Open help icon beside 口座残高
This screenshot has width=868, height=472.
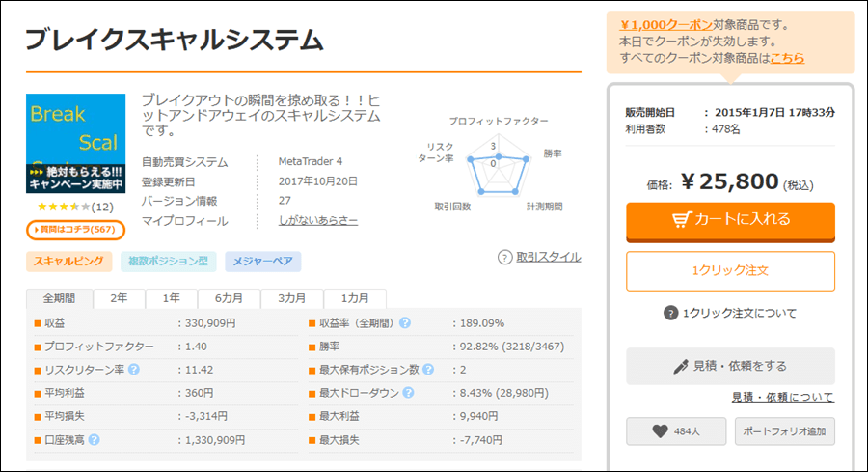(95, 440)
